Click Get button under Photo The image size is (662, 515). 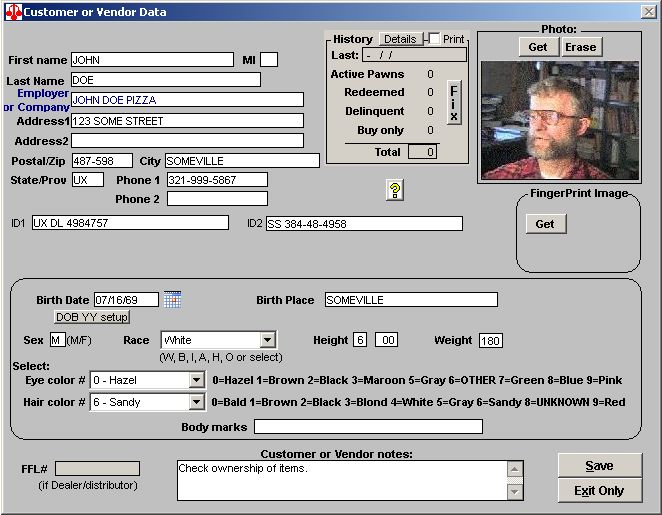tap(537, 47)
